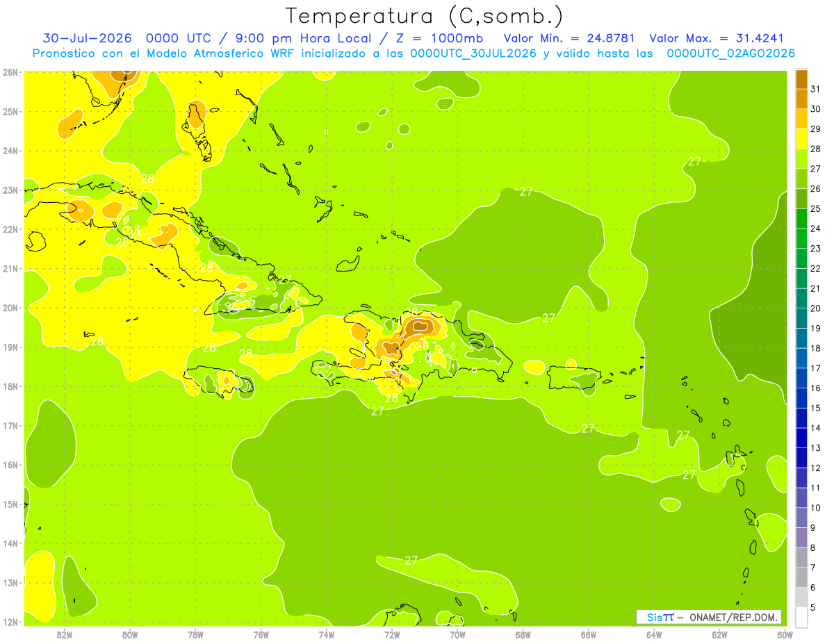Click the teal swatch between 19 and 20
834x644 pixels.
(801, 319)
